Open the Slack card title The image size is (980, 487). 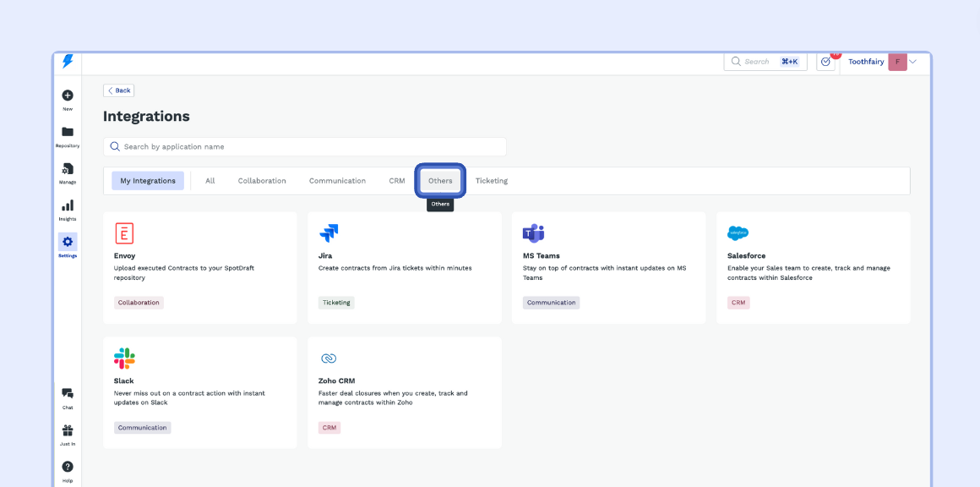[x=123, y=380]
